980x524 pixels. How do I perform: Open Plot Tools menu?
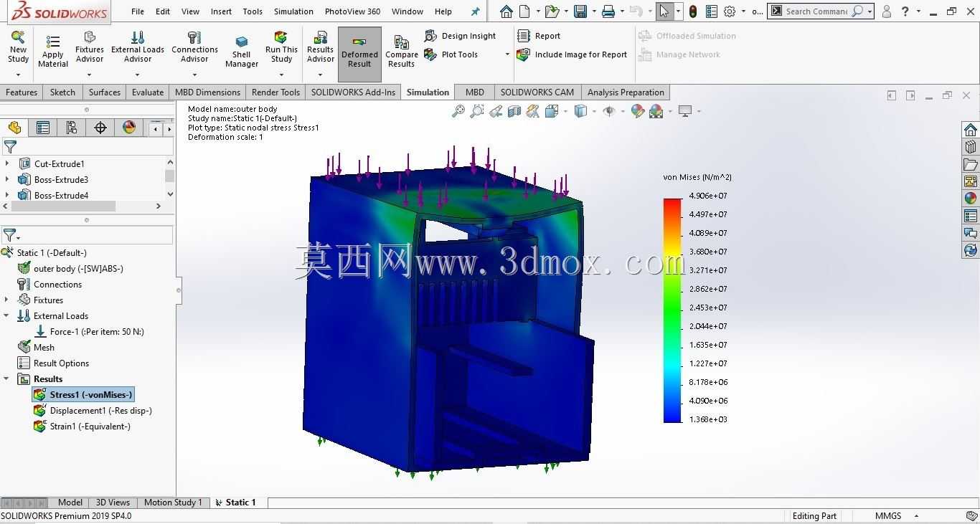[x=466, y=54]
